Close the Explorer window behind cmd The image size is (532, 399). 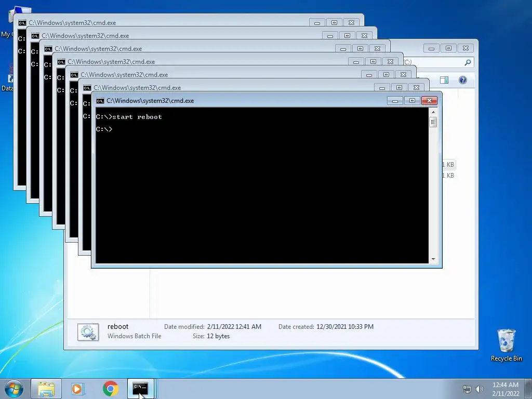[x=465, y=48]
